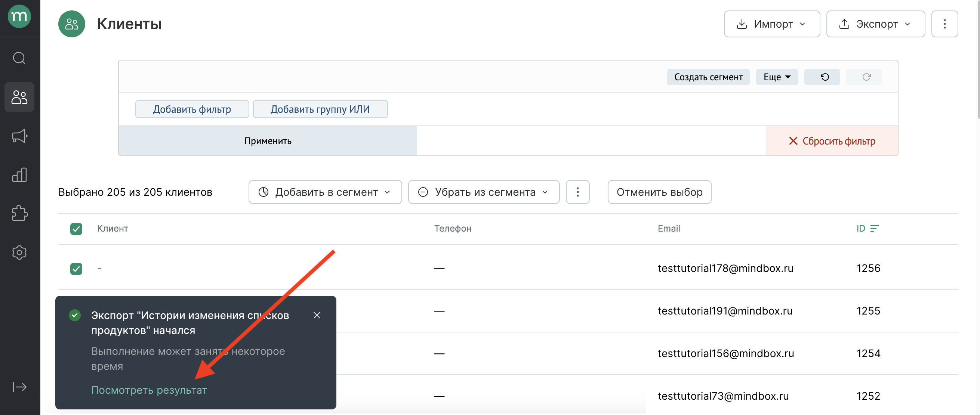Expand the Еще dropdown in filter panel
This screenshot has height=415, width=980.
776,77
